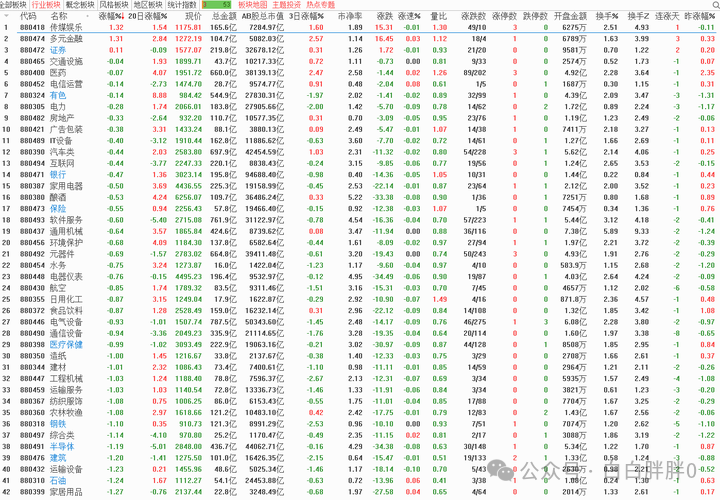Switch to the 全部板块 tab
The height and width of the screenshot is (500, 720).
point(13,5)
